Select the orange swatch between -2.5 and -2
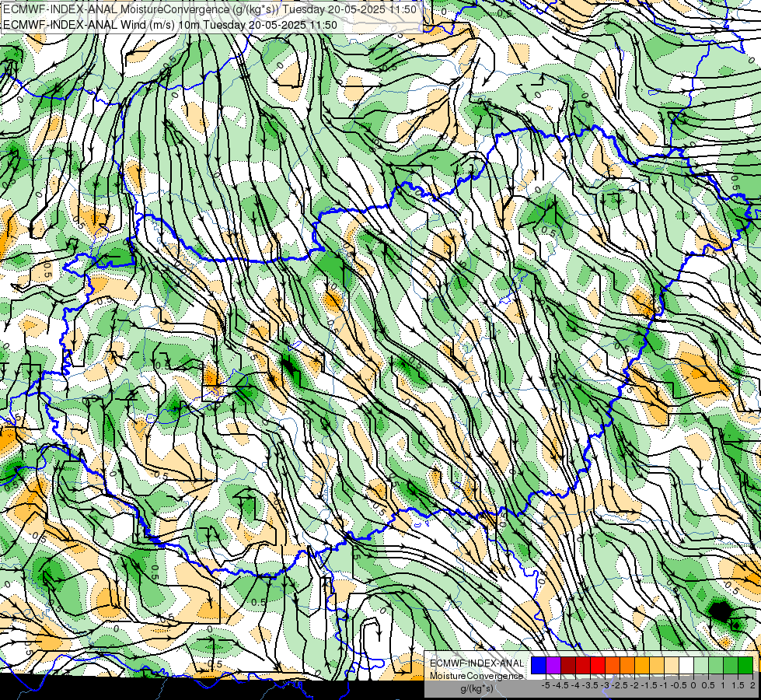This screenshot has width=761, height=700. coord(627,666)
